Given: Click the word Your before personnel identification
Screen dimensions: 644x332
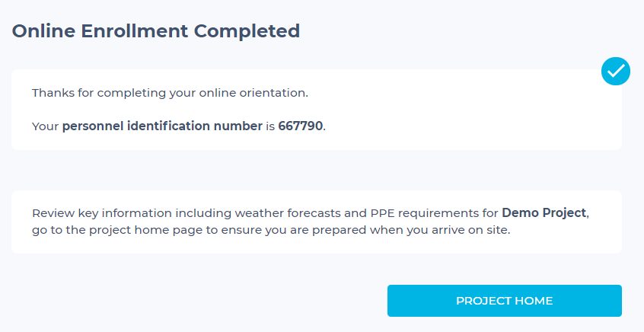Looking at the screenshot, I should pos(45,126).
